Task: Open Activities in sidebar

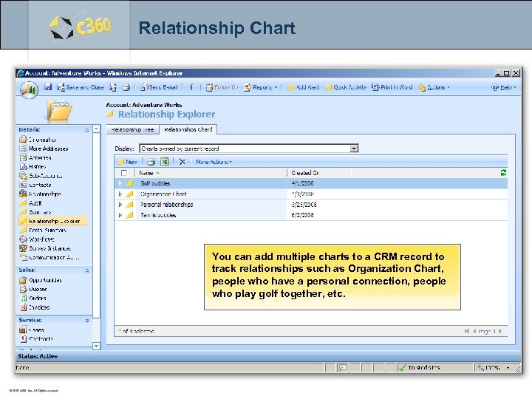Action: pos(35,158)
